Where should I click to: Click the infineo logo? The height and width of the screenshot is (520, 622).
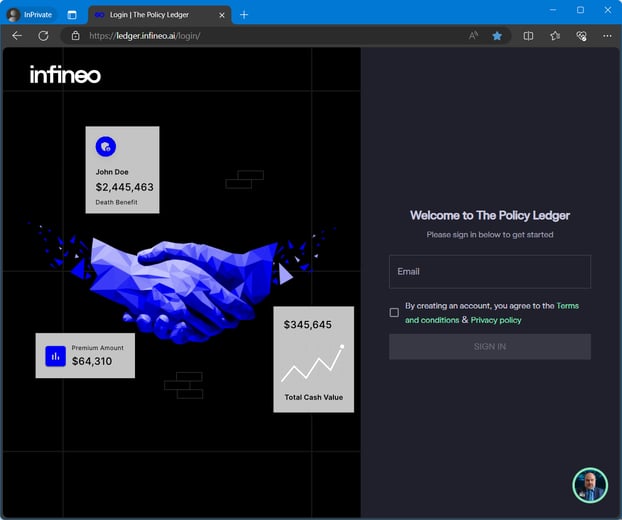click(x=65, y=75)
